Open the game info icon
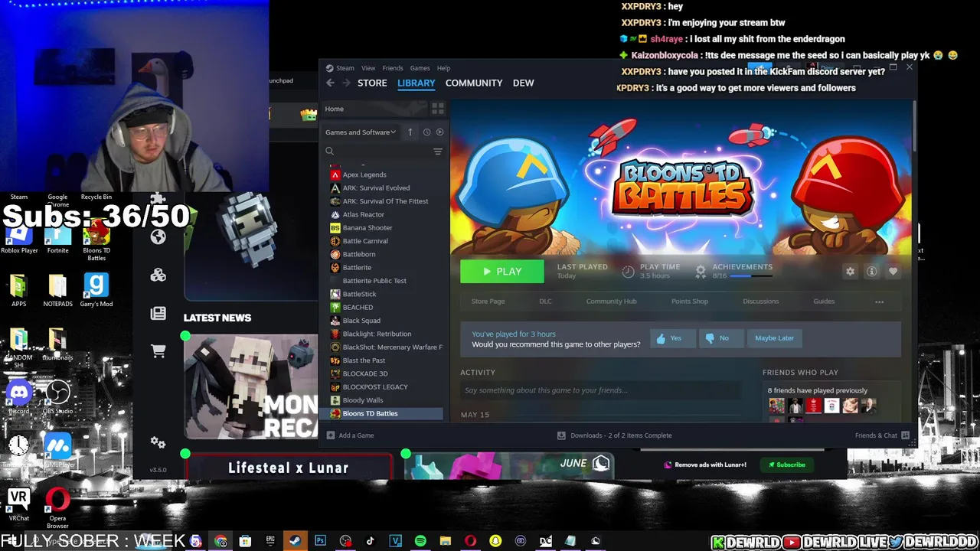Screen dimensions: 980x551 871,272
